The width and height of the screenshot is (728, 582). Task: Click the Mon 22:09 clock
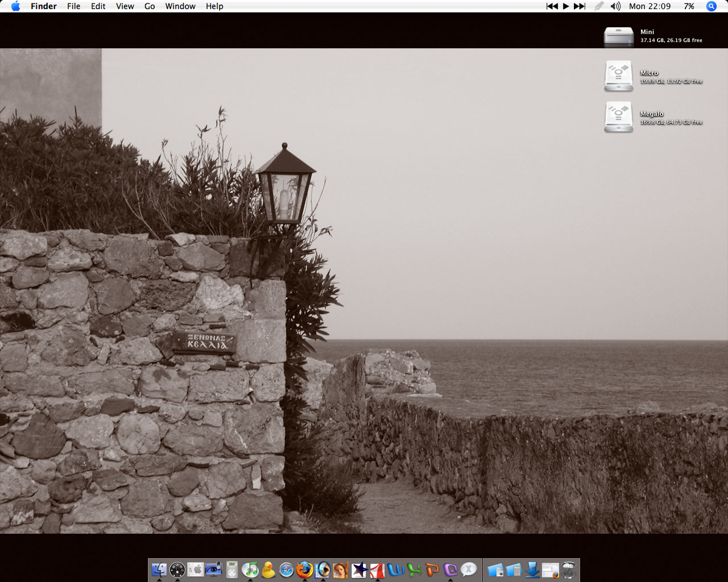(x=650, y=6)
